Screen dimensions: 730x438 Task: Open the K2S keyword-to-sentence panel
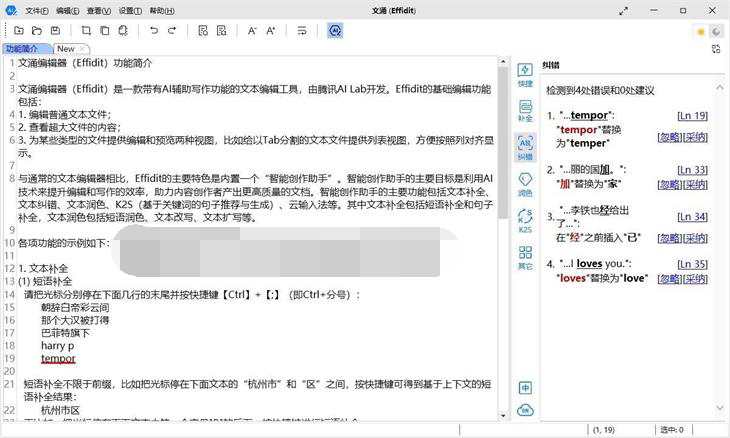(525, 221)
